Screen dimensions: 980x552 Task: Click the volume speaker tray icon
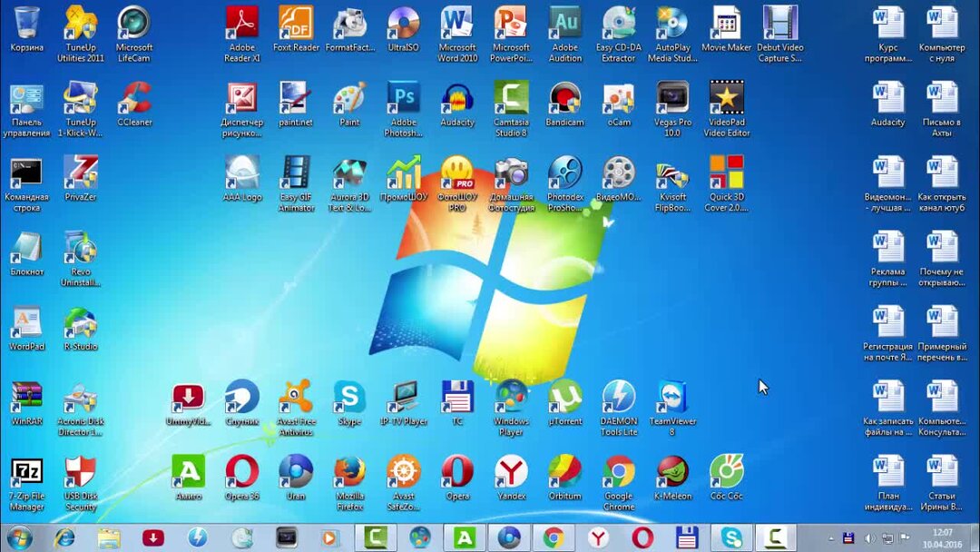pyautogui.click(x=869, y=537)
